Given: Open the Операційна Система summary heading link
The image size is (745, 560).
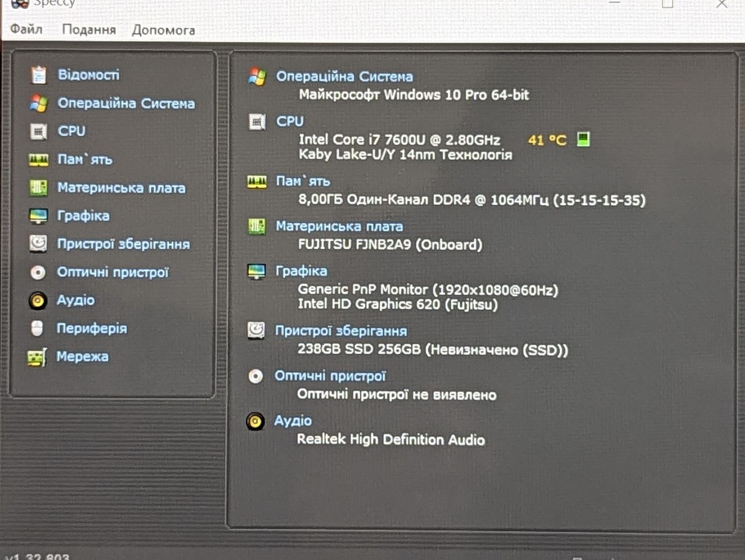Looking at the screenshot, I should 345,77.
